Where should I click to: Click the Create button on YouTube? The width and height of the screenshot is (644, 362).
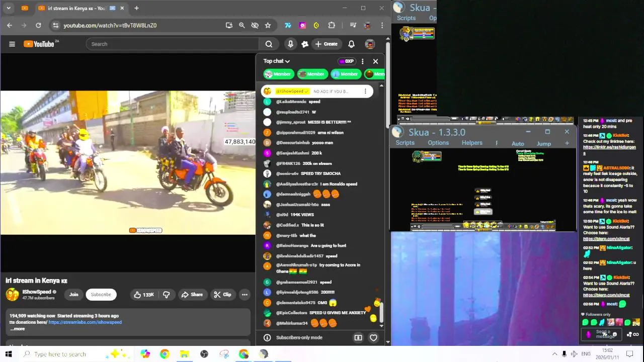tap(326, 44)
